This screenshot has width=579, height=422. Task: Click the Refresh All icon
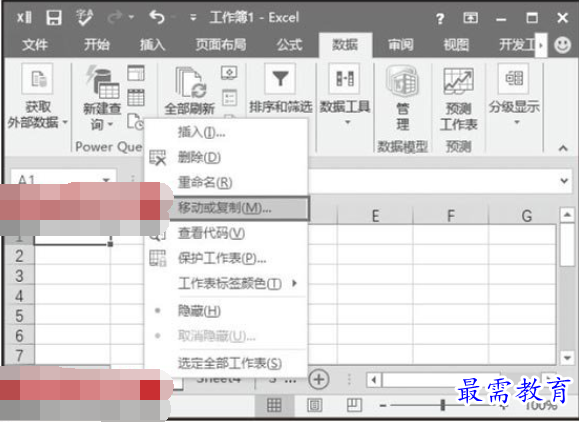pyautogui.click(x=191, y=83)
